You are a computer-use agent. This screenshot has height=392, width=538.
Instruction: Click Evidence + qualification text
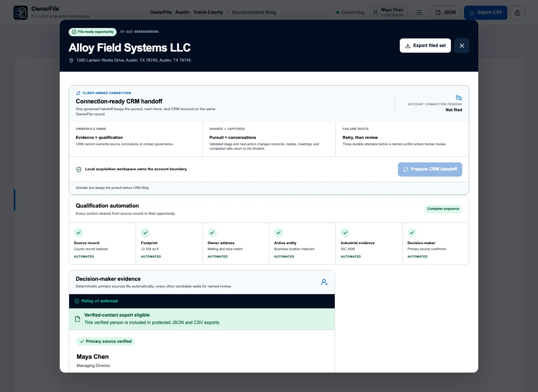99,138
